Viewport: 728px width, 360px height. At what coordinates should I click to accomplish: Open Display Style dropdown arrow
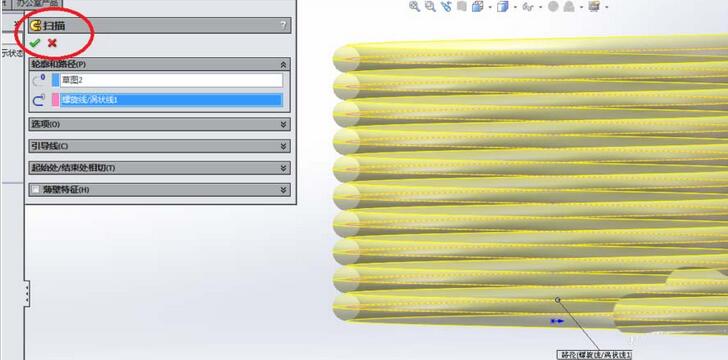[514, 7]
